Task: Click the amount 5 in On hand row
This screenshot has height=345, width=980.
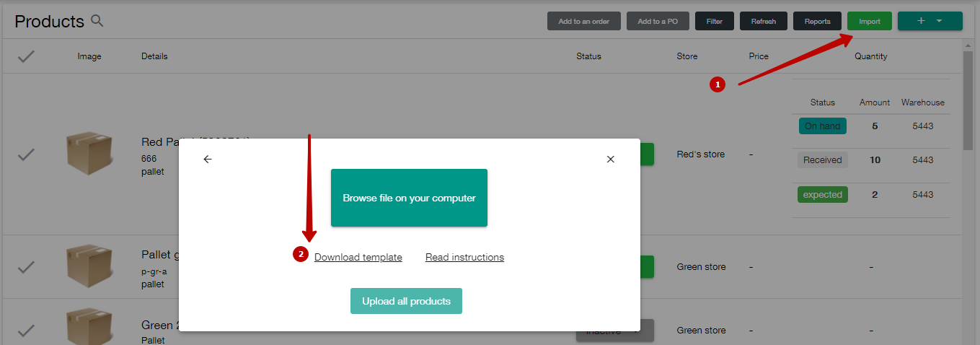Action: pos(875,126)
